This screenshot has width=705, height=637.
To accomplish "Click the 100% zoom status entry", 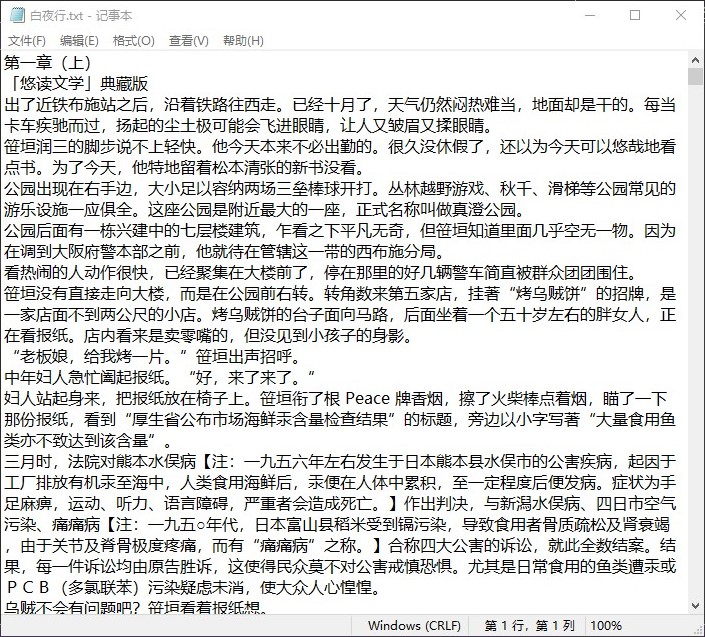I will [606, 625].
